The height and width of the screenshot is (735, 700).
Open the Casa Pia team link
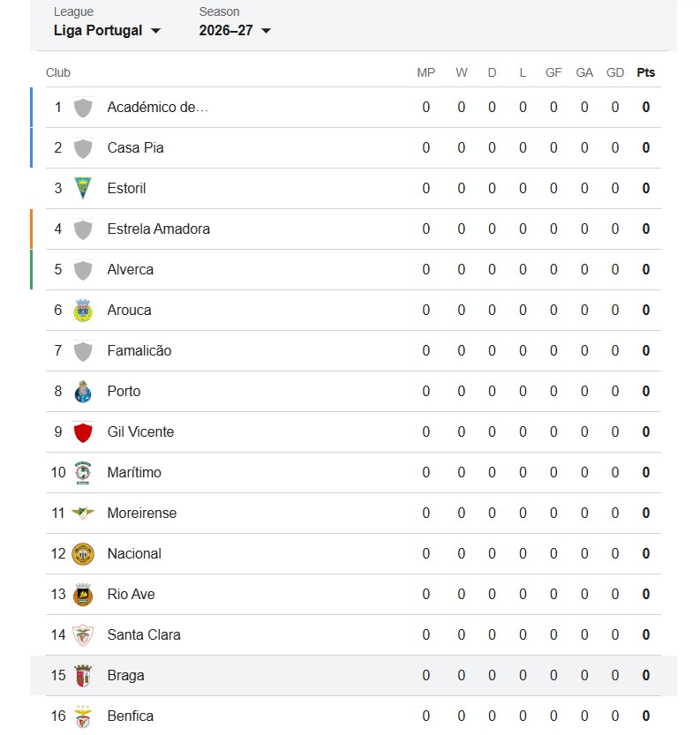point(135,147)
